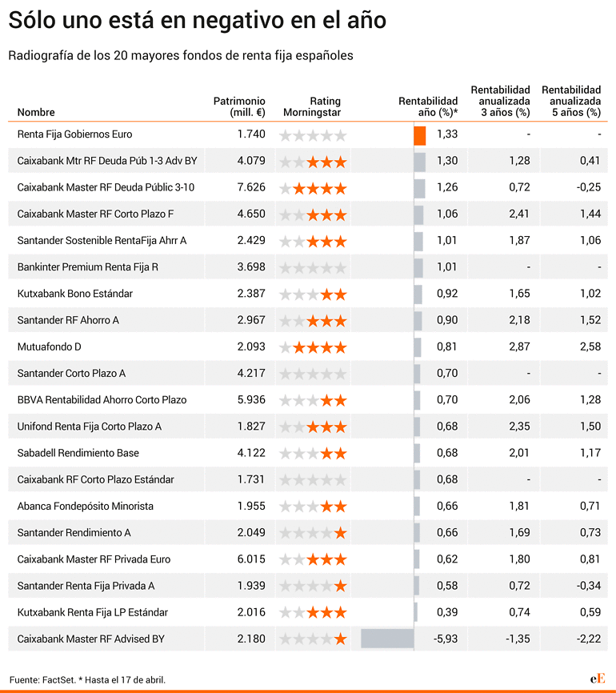Image resolution: width=616 pixels, height=693 pixels.
Task: Click the star rating for Santander Rendimiento A
Action: pyautogui.click(x=313, y=533)
